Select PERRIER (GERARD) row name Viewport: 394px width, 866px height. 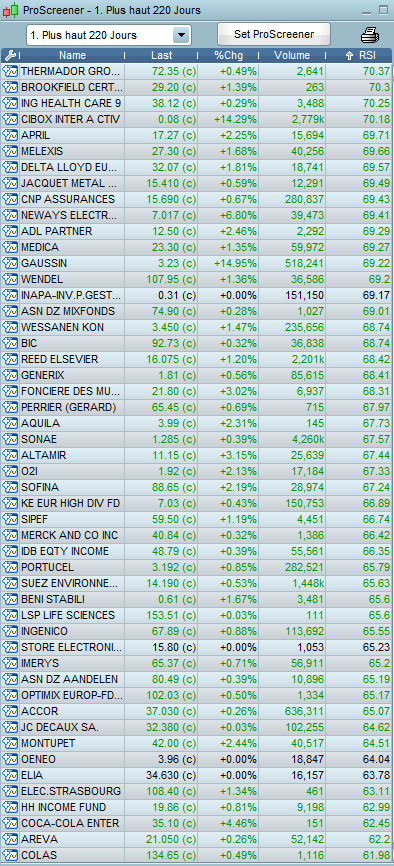point(69,408)
